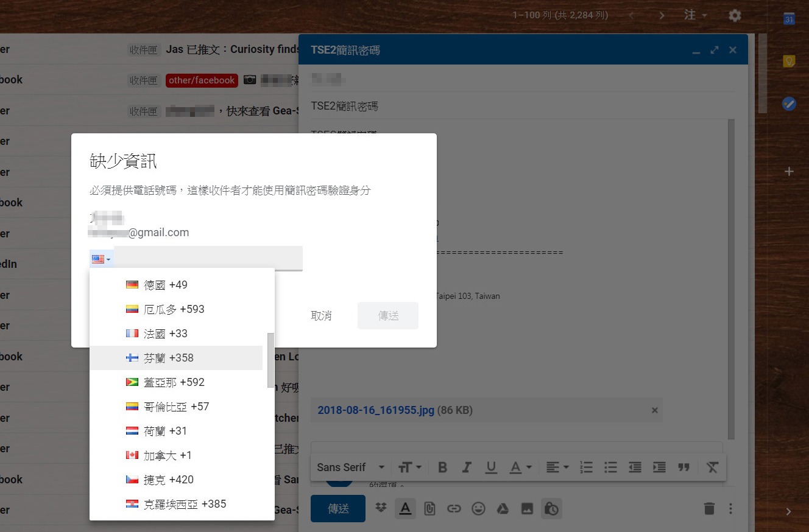
Task: Open the Sans Serif font dropdown
Action: point(350,467)
